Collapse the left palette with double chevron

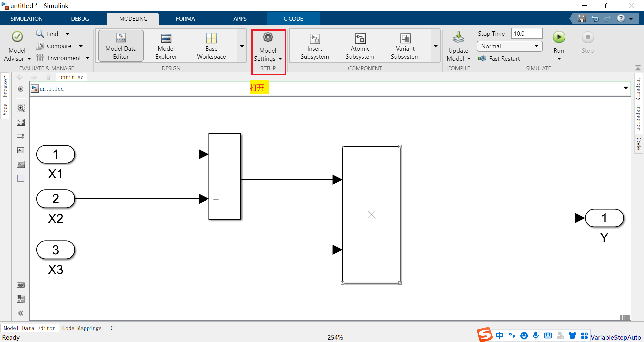click(x=21, y=313)
